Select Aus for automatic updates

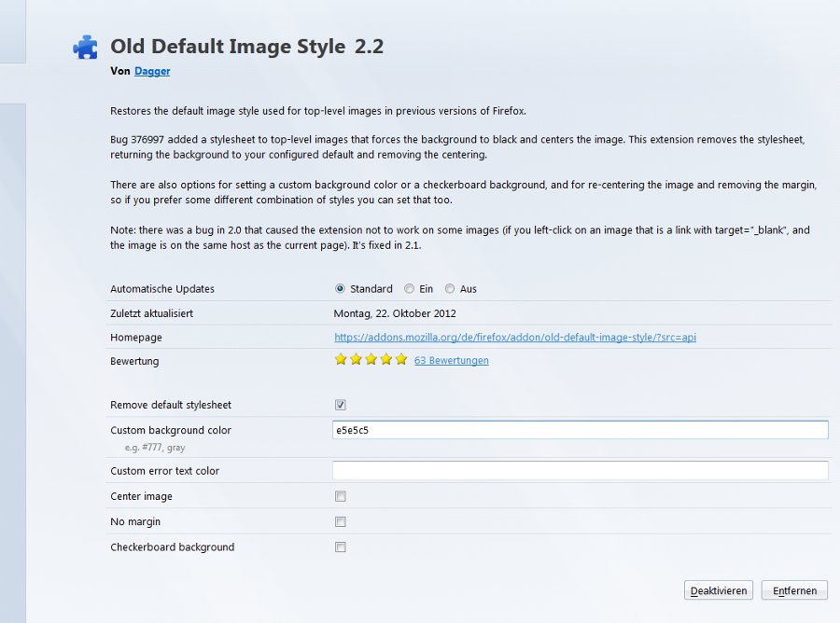point(450,288)
